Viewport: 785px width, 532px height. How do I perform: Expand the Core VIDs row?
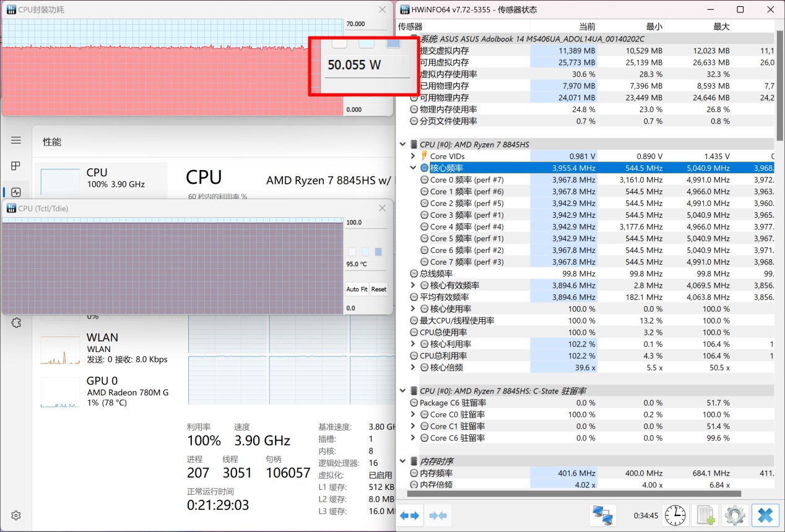coord(414,157)
